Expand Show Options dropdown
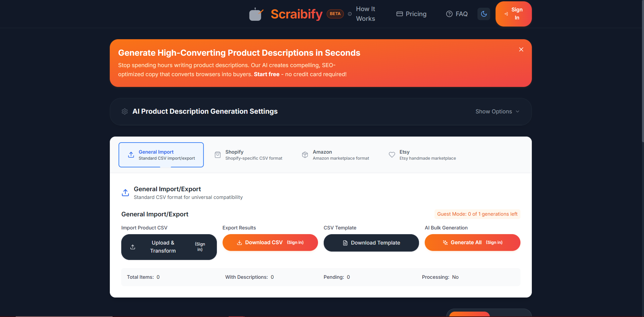644x317 pixels. pyautogui.click(x=497, y=112)
